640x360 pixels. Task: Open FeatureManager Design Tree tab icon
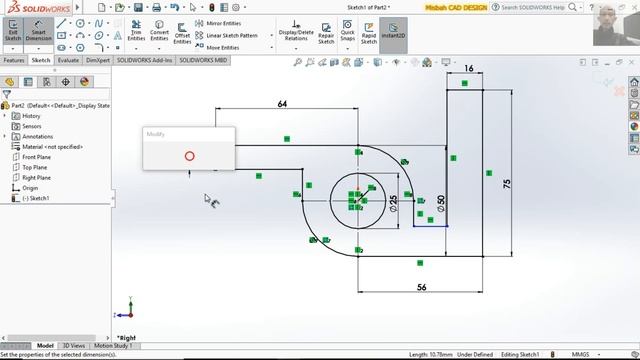(x=9, y=82)
